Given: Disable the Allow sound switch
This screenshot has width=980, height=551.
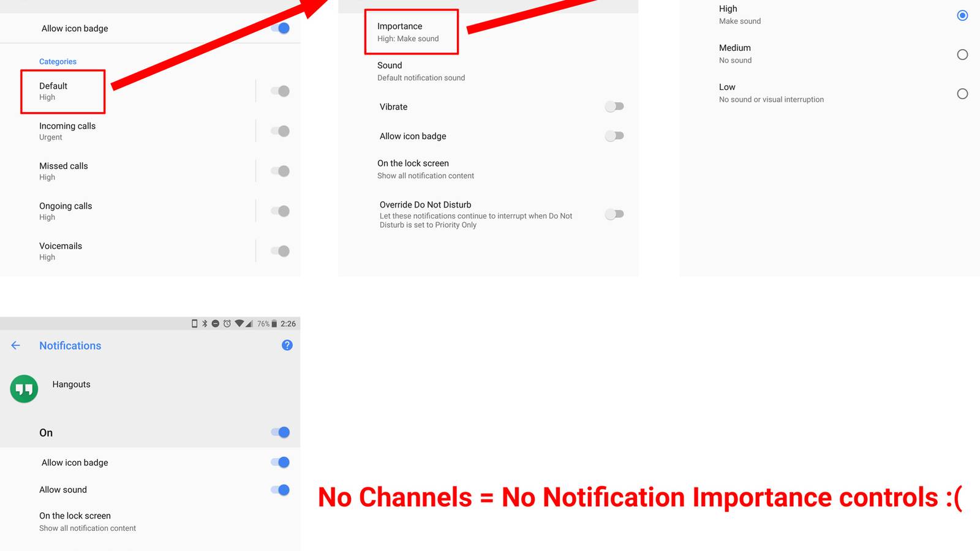Looking at the screenshot, I should (x=280, y=490).
